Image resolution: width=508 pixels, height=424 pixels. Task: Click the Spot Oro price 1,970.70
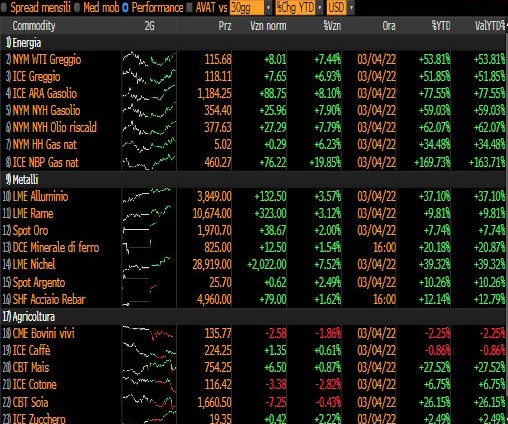point(214,230)
